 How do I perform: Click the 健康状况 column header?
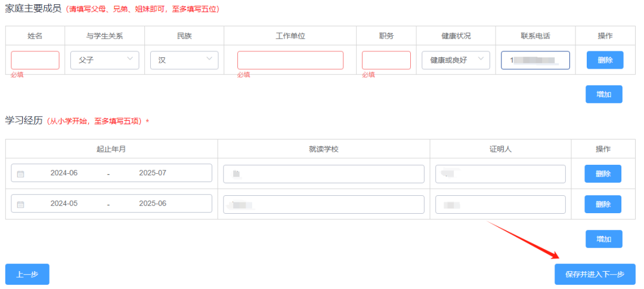click(x=456, y=36)
